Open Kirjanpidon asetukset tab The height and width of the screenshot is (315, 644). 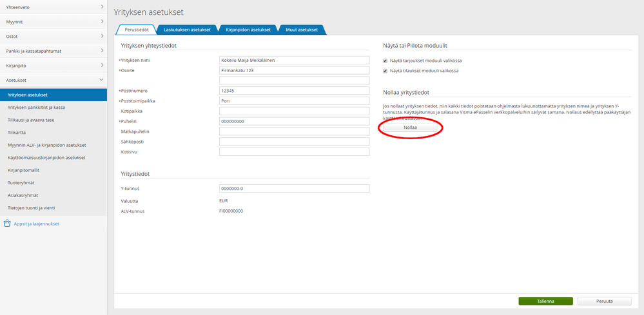click(248, 30)
